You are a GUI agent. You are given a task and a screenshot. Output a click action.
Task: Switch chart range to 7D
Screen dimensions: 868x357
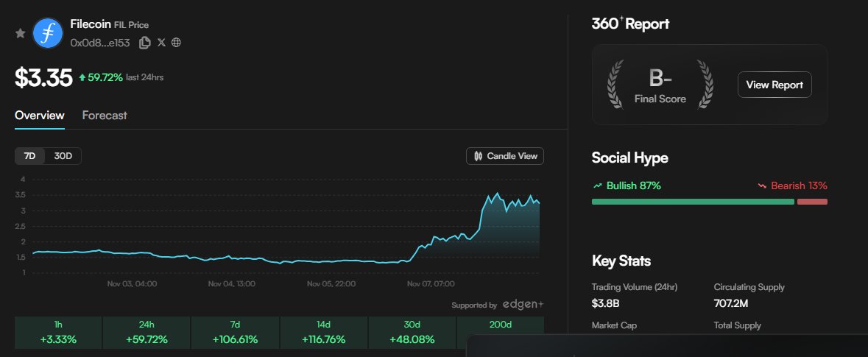[x=30, y=156]
